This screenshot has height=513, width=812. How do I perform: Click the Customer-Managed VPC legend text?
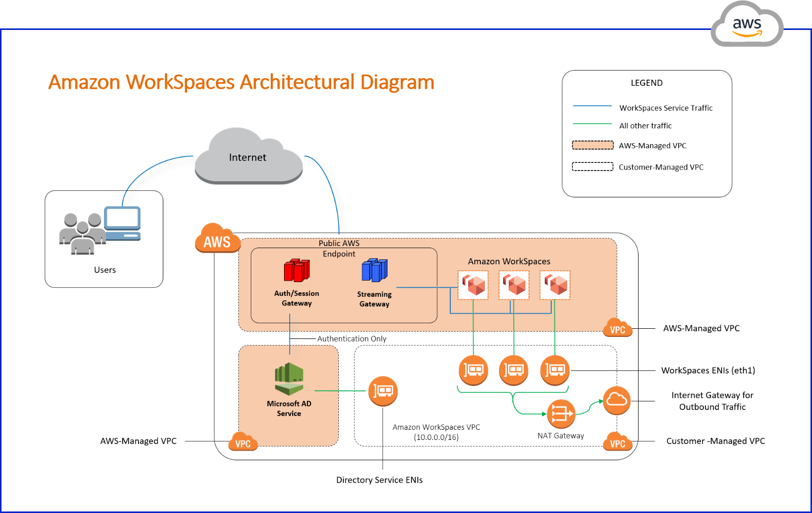click(x=661, y=167)
